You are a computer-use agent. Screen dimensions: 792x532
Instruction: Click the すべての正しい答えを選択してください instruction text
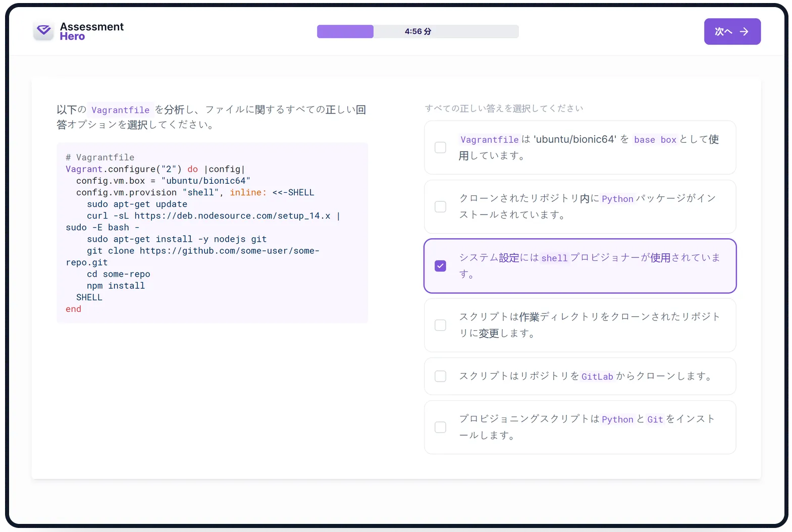(x=504, y=109)
